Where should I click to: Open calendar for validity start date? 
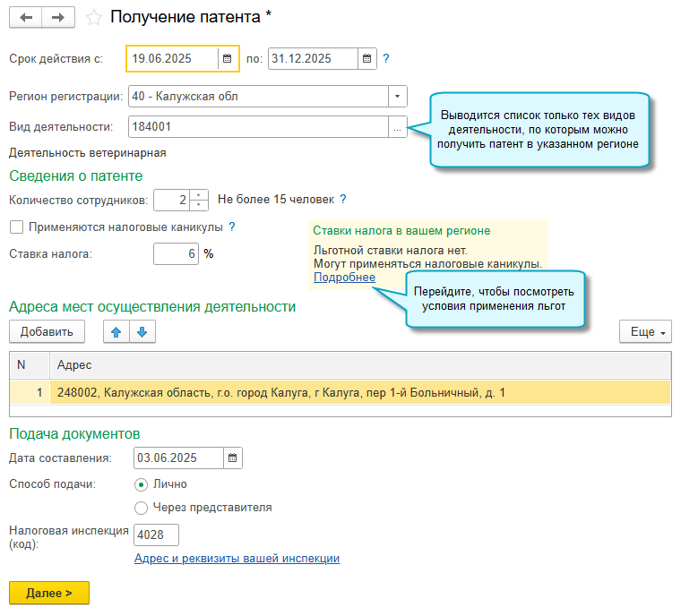228,59
